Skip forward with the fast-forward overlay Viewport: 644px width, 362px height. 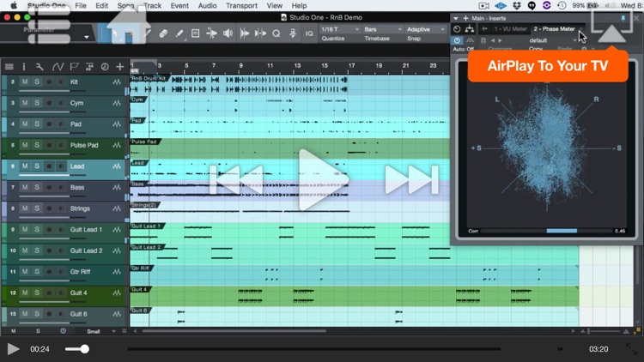point(411,179)
